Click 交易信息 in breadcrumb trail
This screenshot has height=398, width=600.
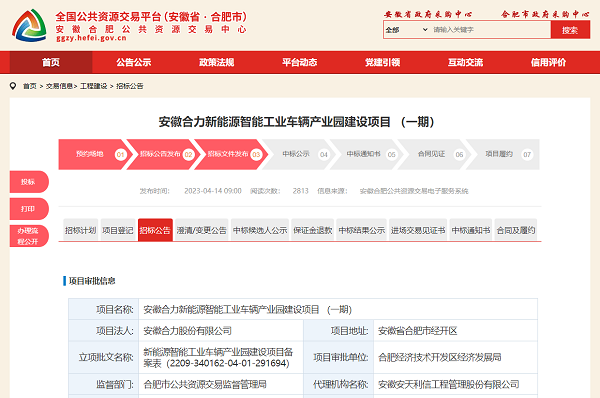(x=59, y=86)
